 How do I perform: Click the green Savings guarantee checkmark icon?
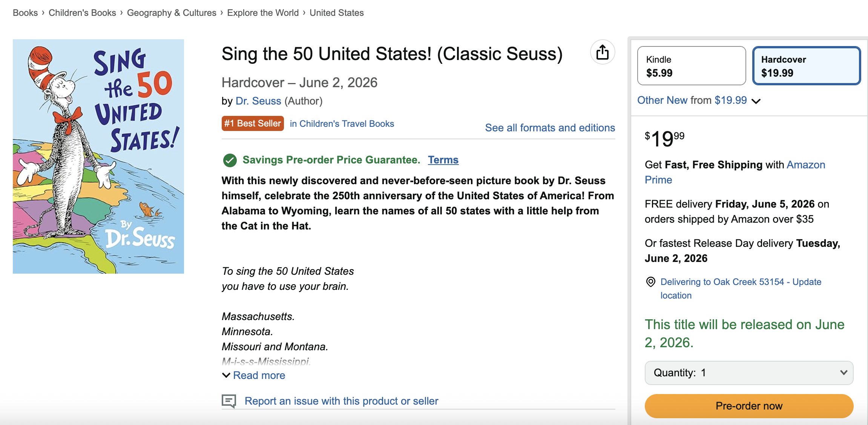(230, 160)
